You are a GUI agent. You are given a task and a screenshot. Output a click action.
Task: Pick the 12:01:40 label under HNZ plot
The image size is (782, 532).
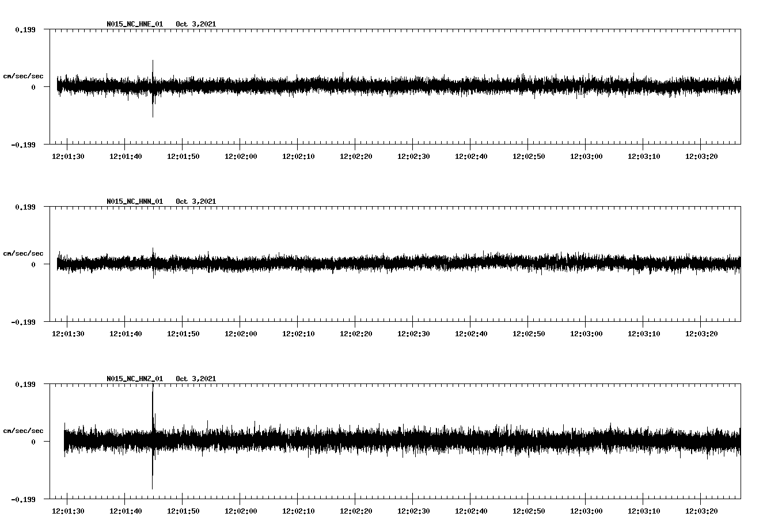[126, 511]
